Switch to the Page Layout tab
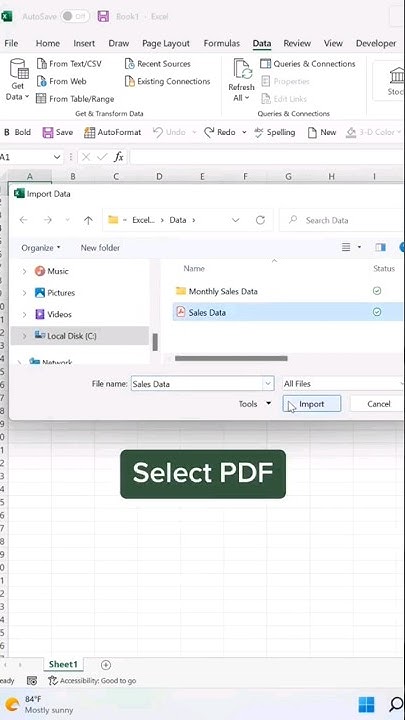Image resolution: width=405 pixels, height=720 pixels. (x=166, y=43)
